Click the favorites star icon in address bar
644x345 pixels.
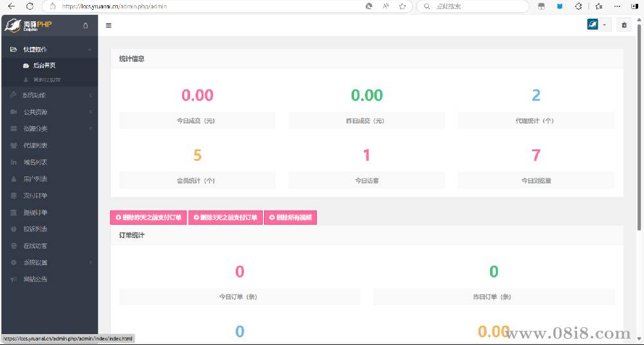402,6
